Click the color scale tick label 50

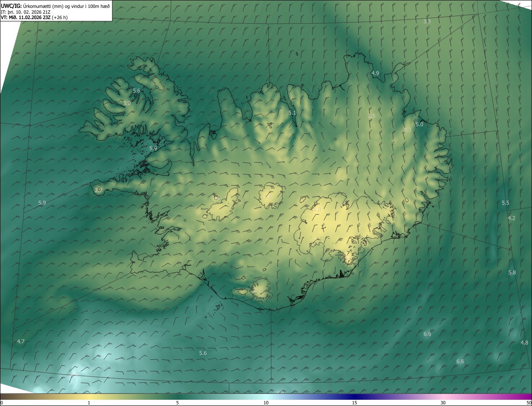coord(529,403)
